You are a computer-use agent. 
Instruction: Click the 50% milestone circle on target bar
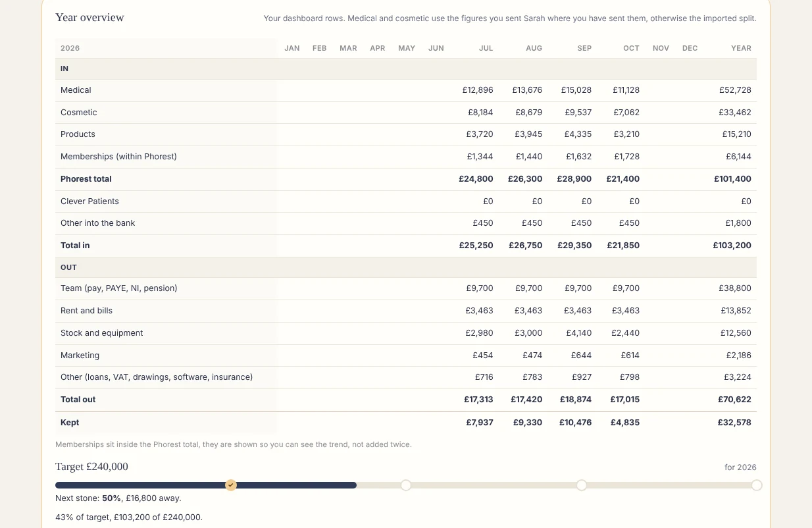[x=406, y=485]
